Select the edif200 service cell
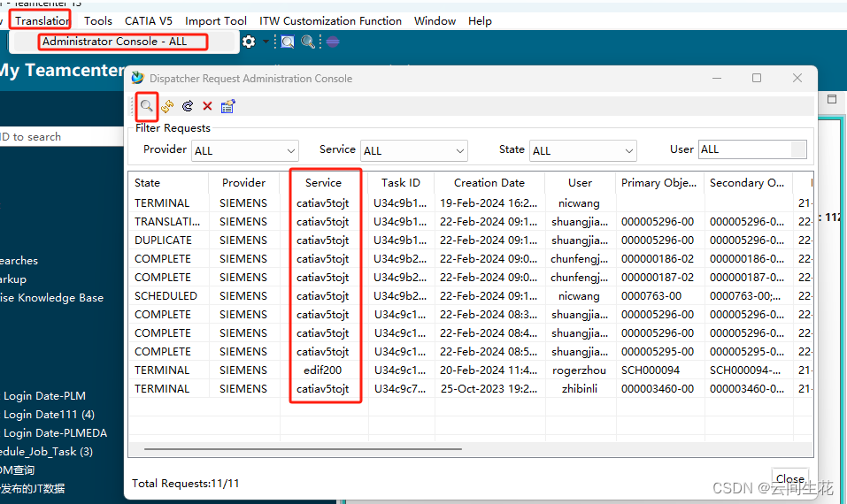 (x=322, y=370)
